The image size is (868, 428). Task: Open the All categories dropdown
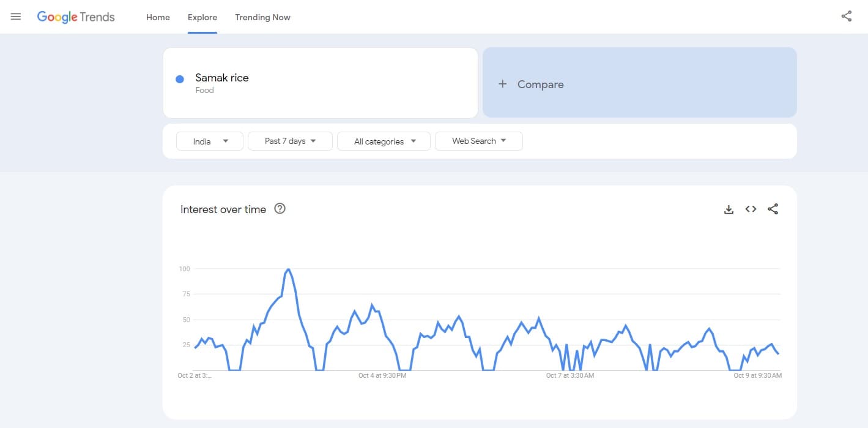384,141
